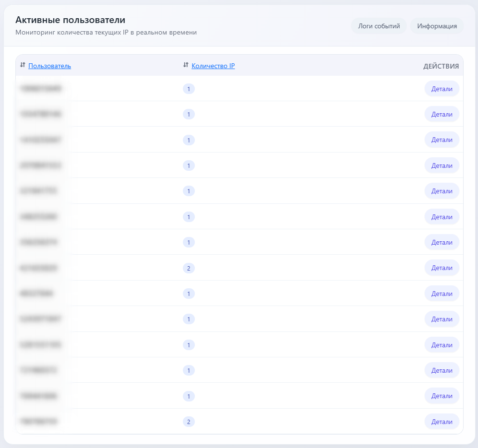Open Детали for the first user row
The height and width of the screenshot is (448, 478).
(442, 89)
